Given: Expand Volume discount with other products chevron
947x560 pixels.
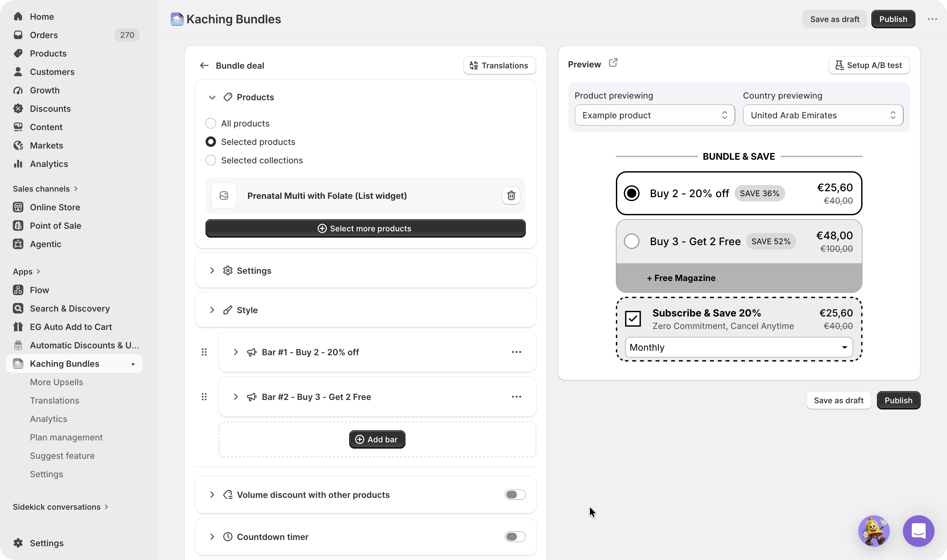Looking at the screenshot, I should [212, 495].
